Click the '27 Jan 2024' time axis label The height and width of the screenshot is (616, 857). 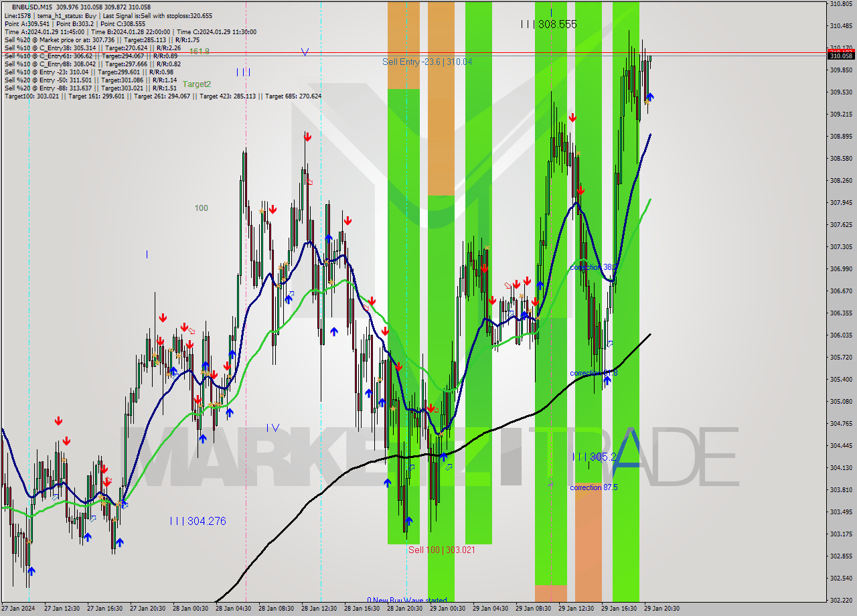[x=17, y=609]
